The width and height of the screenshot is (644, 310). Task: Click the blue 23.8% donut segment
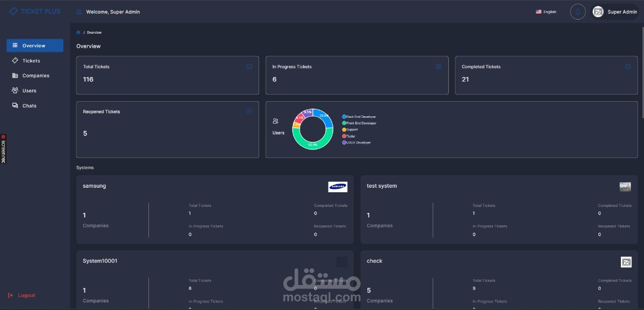click(x=325, y=116)
